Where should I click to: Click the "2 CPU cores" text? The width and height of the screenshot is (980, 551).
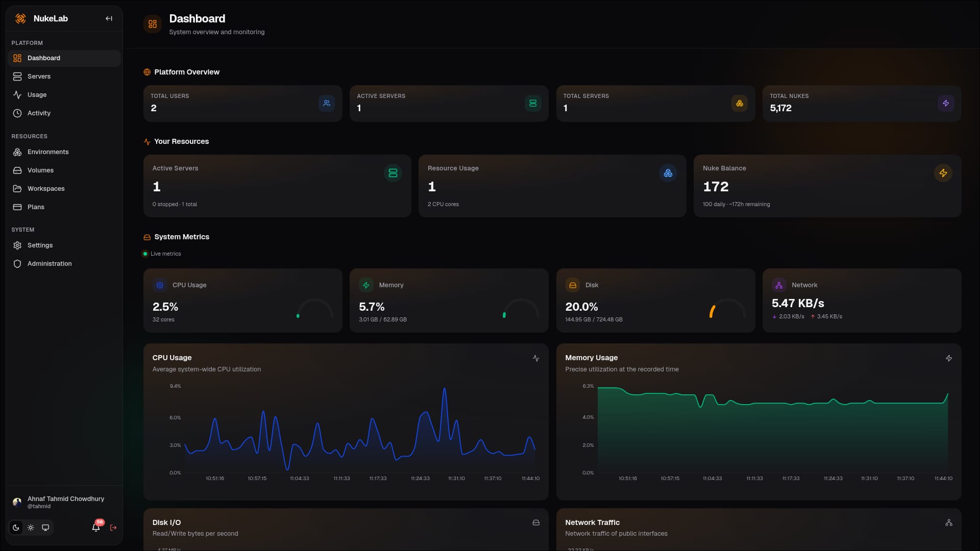click(x=443, y=204)
